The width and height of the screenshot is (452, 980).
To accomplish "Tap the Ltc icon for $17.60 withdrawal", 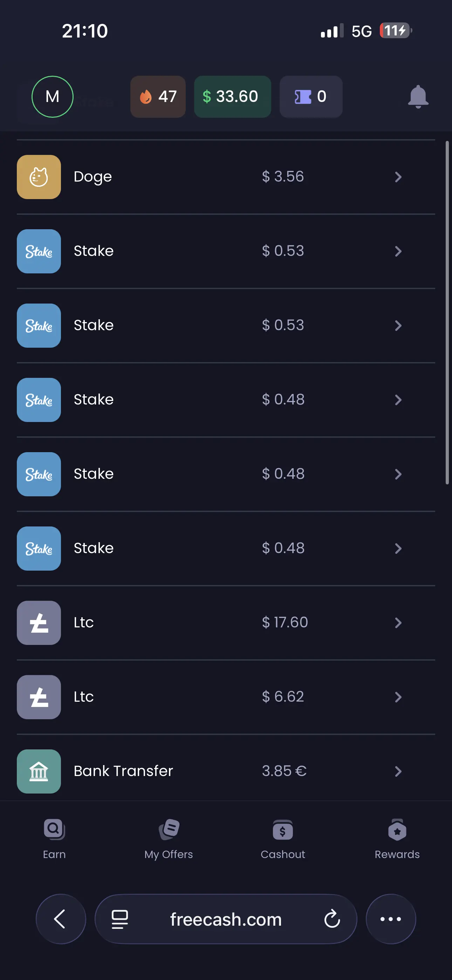I will point(39,623).
